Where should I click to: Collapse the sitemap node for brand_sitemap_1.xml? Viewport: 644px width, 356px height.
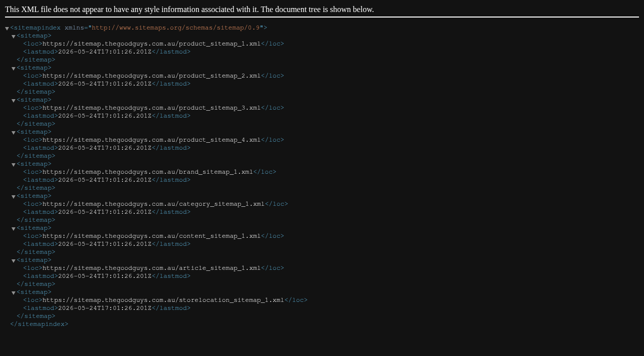click(13, 165)
